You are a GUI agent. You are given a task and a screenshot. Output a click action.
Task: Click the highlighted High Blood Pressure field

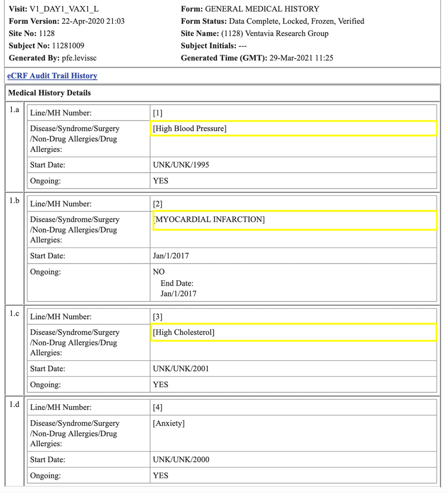(294, 128)
